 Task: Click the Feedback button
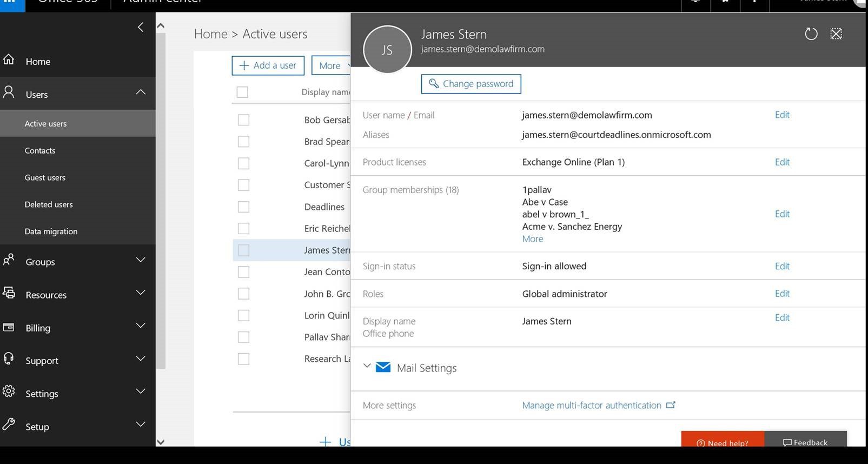pos(806,440)
